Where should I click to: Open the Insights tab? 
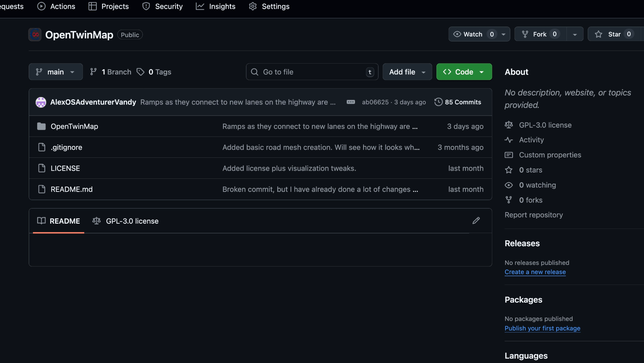click(216, 6)
